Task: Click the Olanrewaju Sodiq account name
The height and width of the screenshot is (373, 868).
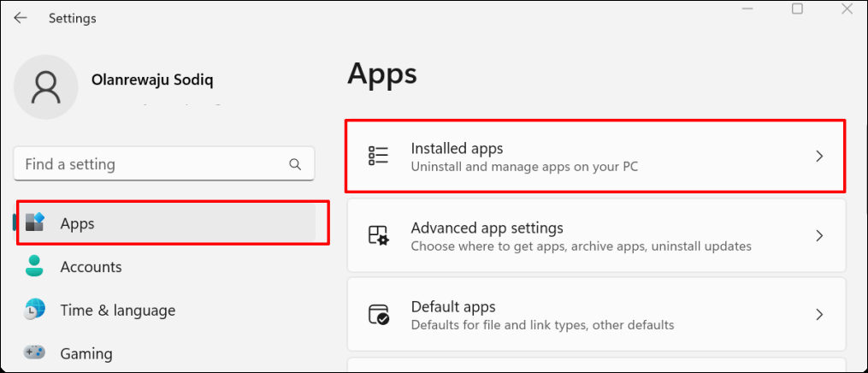Action: click(152, 80)
